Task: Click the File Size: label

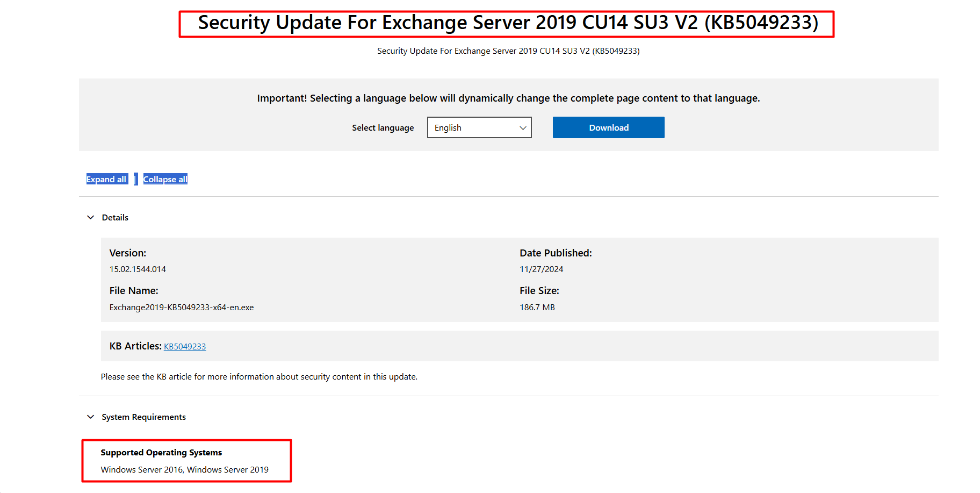Action: (539, 290)
